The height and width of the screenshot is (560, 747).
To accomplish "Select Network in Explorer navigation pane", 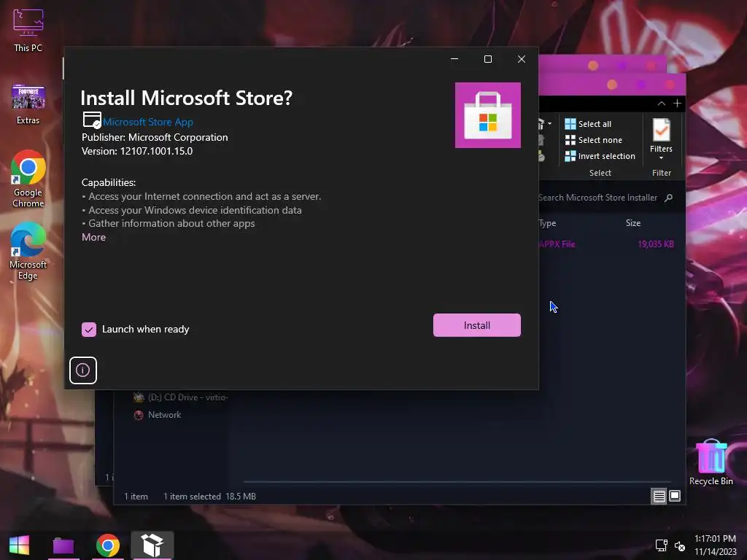I will click(x=158, y=415).
